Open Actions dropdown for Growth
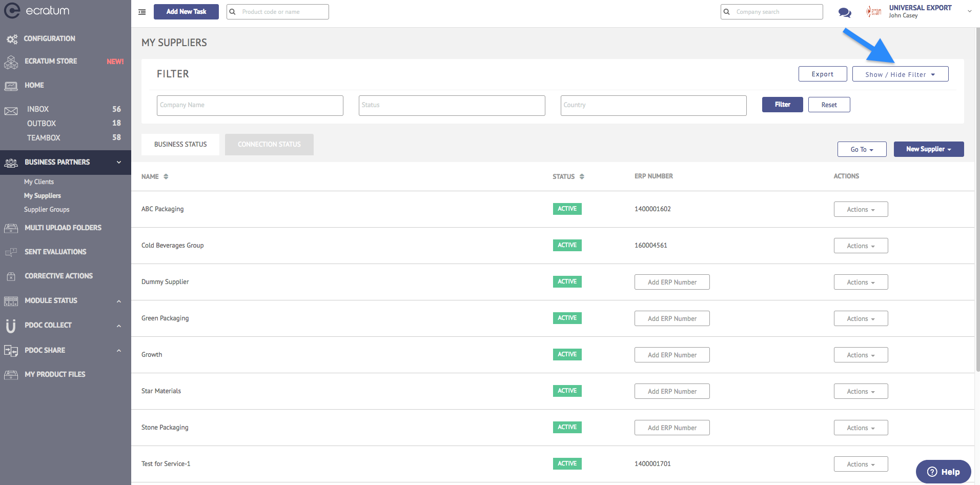 click(861, 355)
